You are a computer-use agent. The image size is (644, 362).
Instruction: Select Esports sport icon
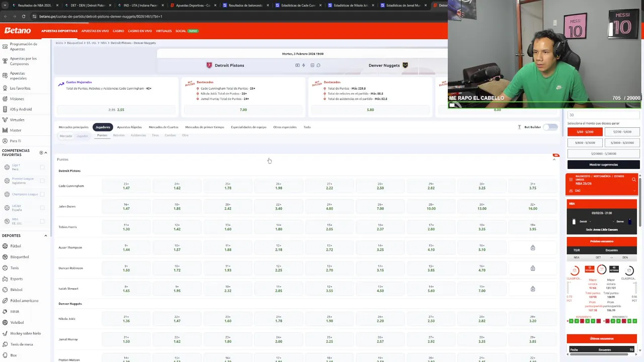click(5, 279)
